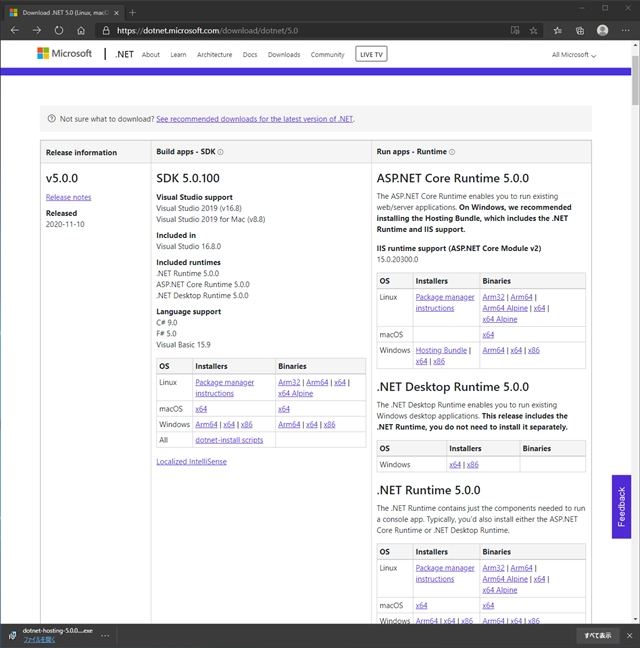Open the favorites list icon
This screenshot has width=640, height=648.
(557, 30)
